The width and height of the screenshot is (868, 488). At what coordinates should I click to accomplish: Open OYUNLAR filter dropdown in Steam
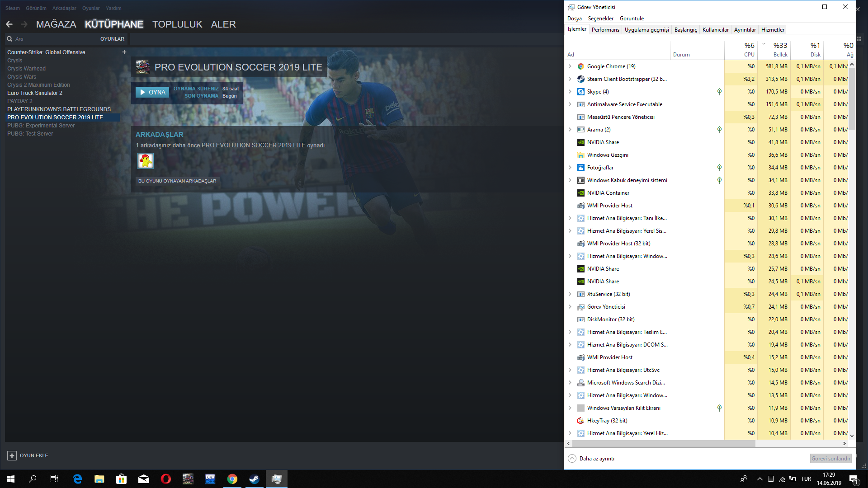(x=112, y=39)
